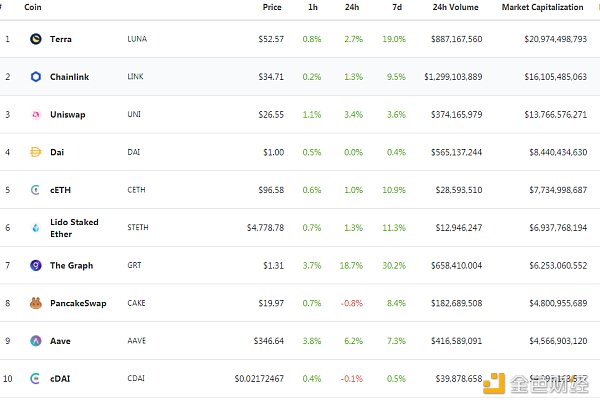Sort by 1h change column header
Screen dimensions: 600x405
click(315, 7)
